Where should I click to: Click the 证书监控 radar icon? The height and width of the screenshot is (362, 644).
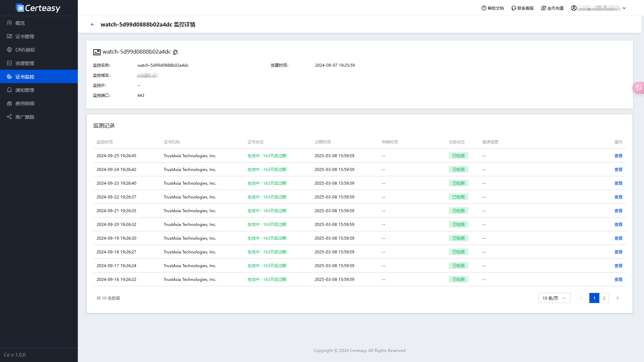9,76
